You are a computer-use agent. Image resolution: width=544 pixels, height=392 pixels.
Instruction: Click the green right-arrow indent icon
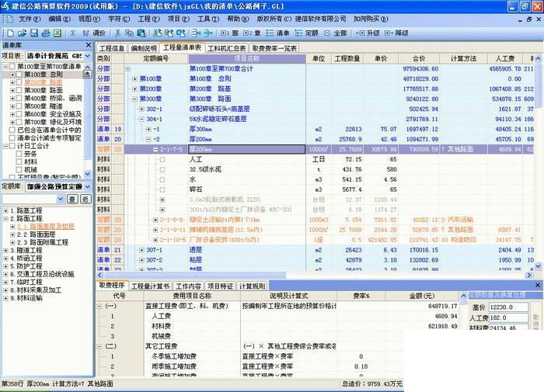point(208,33)
